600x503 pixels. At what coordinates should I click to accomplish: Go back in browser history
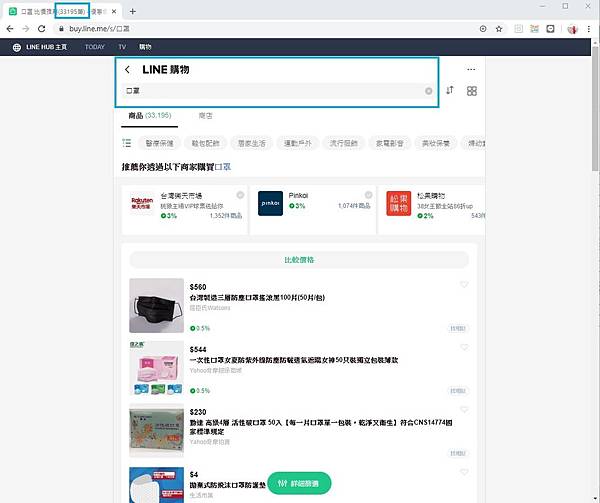point(10,29)
